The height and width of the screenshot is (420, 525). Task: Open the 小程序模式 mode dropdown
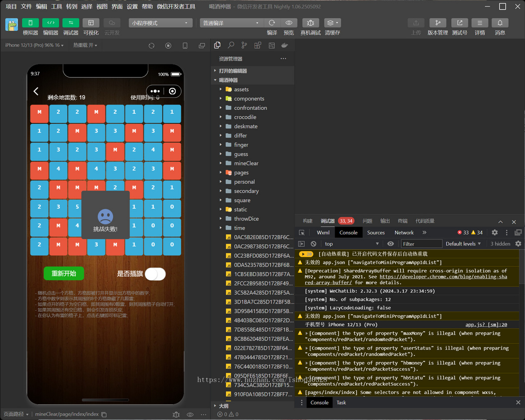tap(161, 23)
